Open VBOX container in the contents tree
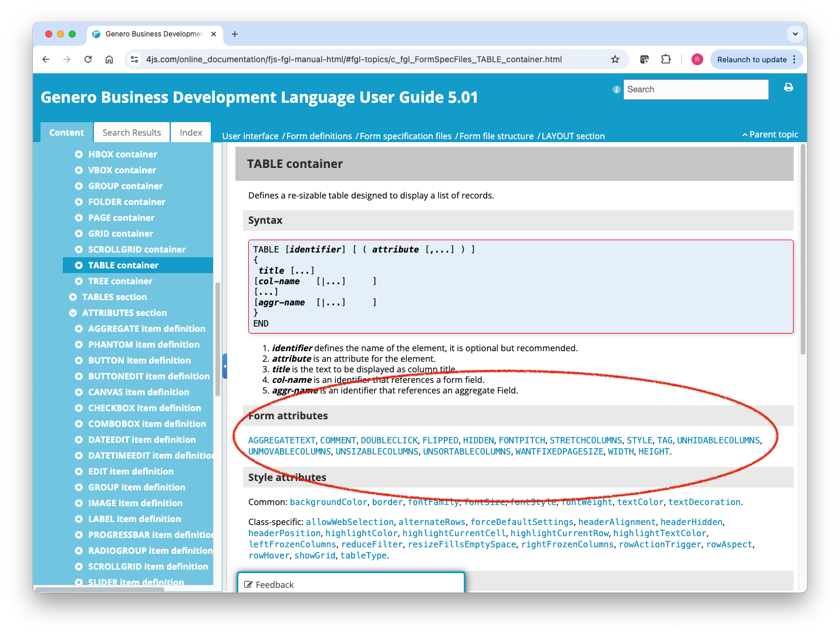Screen dimensions: 840x636 122,170
